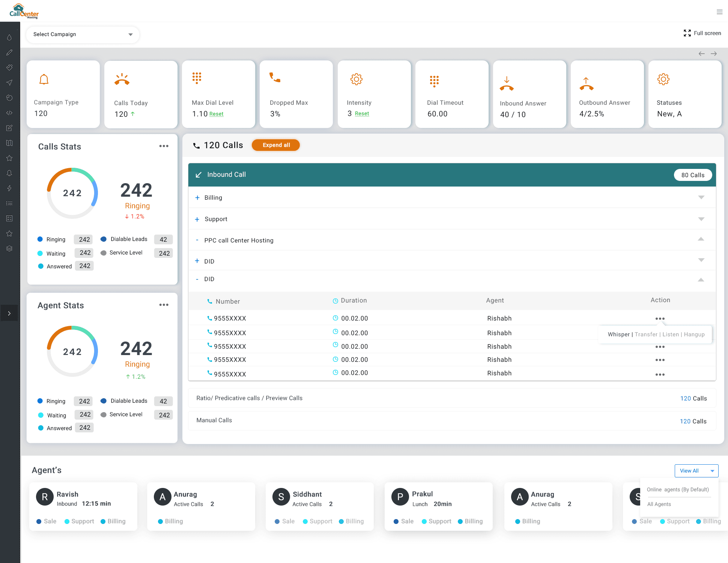Open the hamburger menu at top right

[720, 12]
